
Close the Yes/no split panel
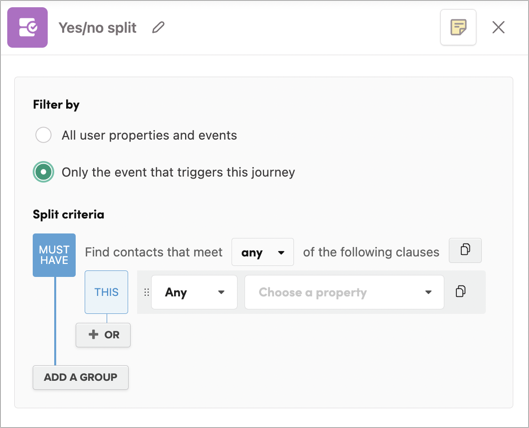click(x=498, y=27)
